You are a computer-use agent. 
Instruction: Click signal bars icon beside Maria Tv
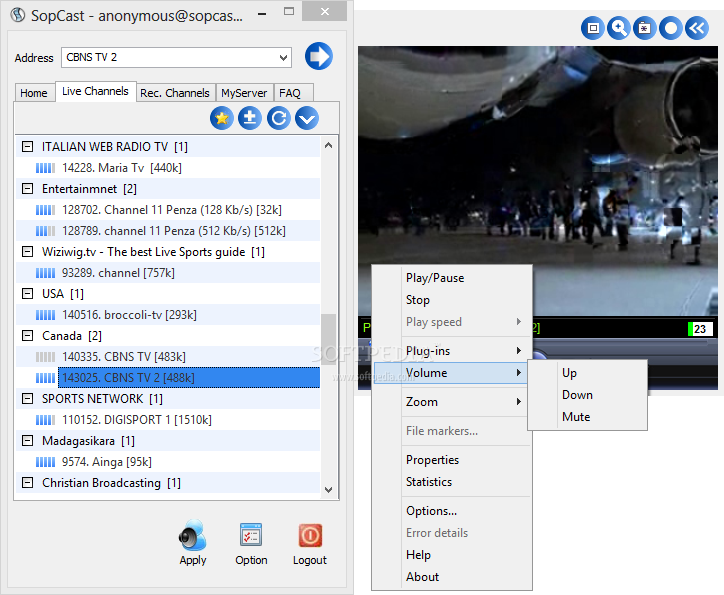coord(45,168)
